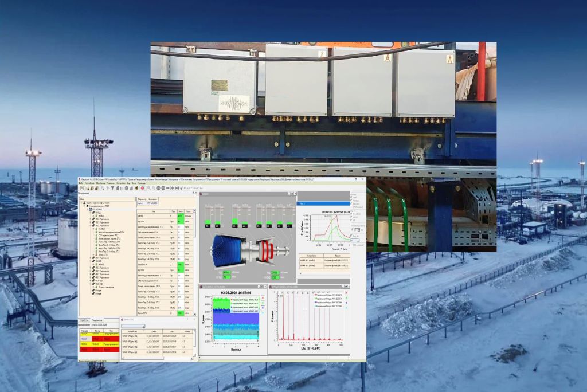Viewport: 587px width, 392px height.
Task: Switch to the Устройства tab at bottom left
Action: coord(84,320)
